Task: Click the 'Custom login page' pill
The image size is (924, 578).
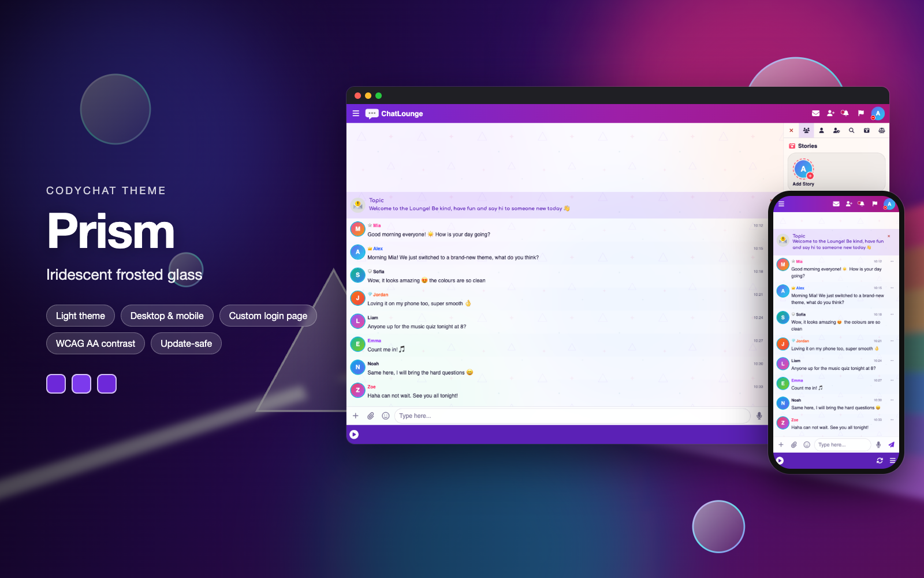Action: (268, 316)
